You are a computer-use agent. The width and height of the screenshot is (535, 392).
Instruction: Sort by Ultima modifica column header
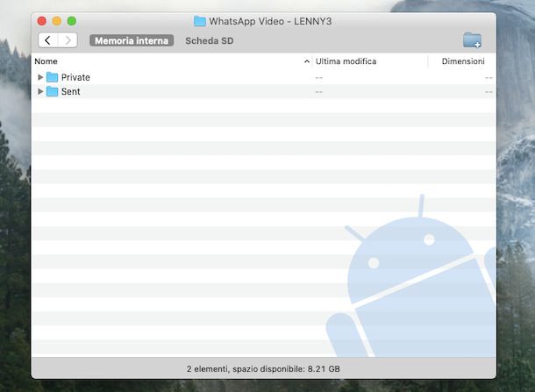pyautogui.click(x=346, y=61)
